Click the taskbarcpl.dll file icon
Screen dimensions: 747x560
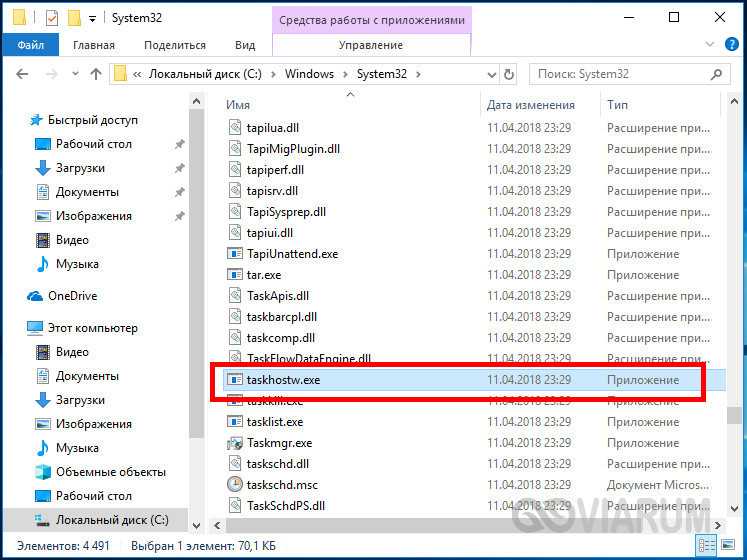(234, 316)
